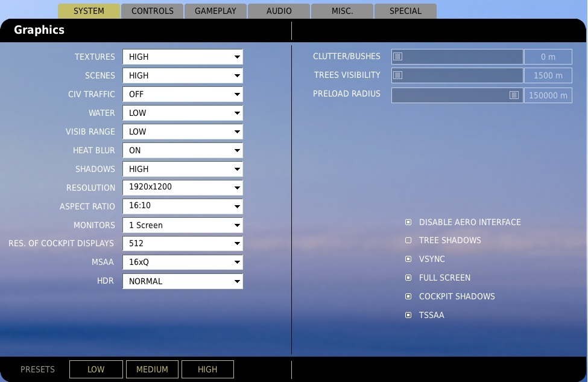Click the CLUTTER/BUSHES 0 m value field
The width and height of the screenshot is (588, 382).
pyautogui.click(x=548, y=57)
